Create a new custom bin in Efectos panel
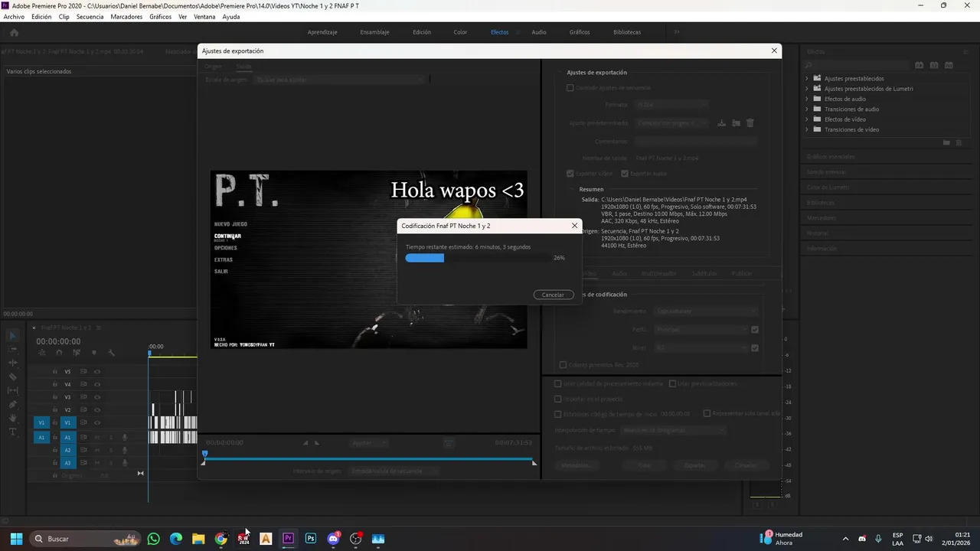This screenshot has height=551, width=980. (946, 142)
